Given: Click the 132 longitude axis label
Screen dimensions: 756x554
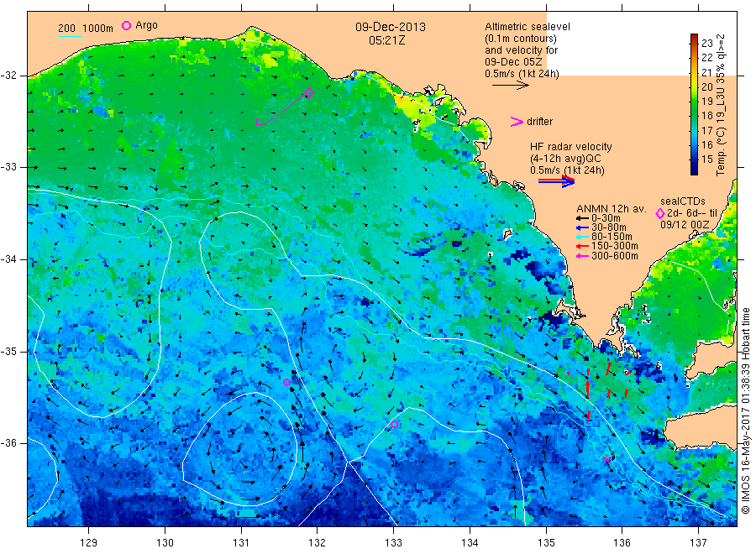Looking at the screenshot, I should pos(318,543).
